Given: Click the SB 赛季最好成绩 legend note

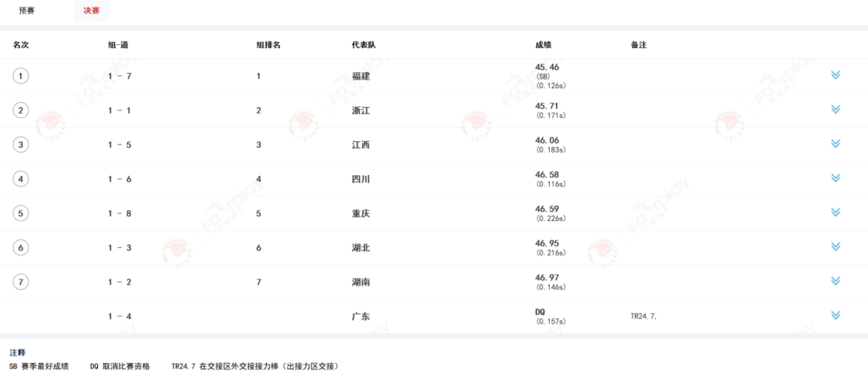Looking at the screenshot, I should (39, 366).
